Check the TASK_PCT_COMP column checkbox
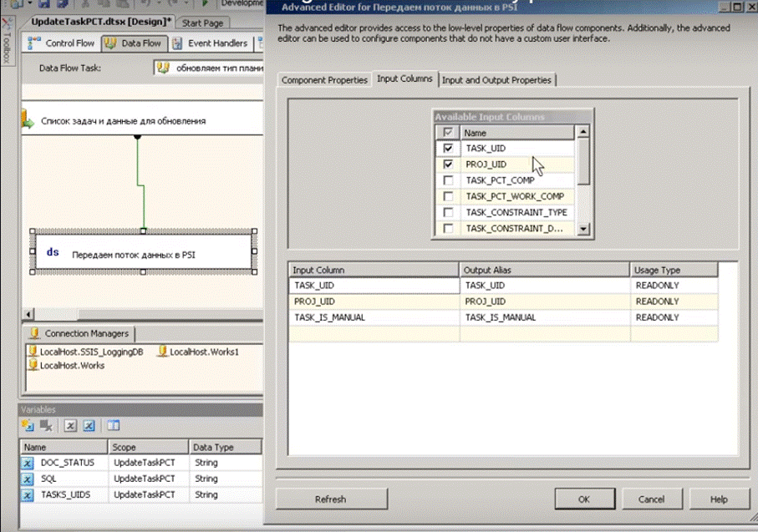The width and height of the screenshot is (758, 532). pos(448,180)
